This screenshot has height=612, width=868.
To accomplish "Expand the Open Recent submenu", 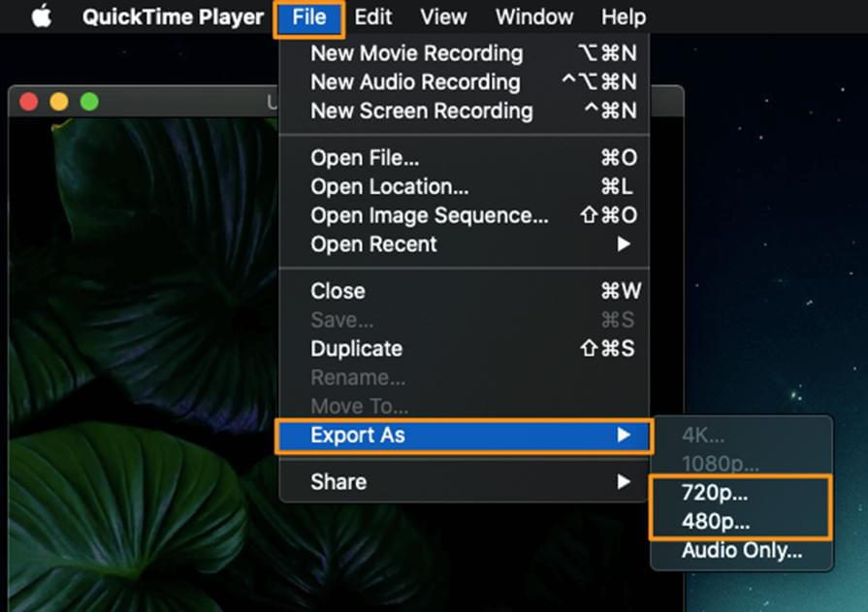I will click(x=464, y=244).
